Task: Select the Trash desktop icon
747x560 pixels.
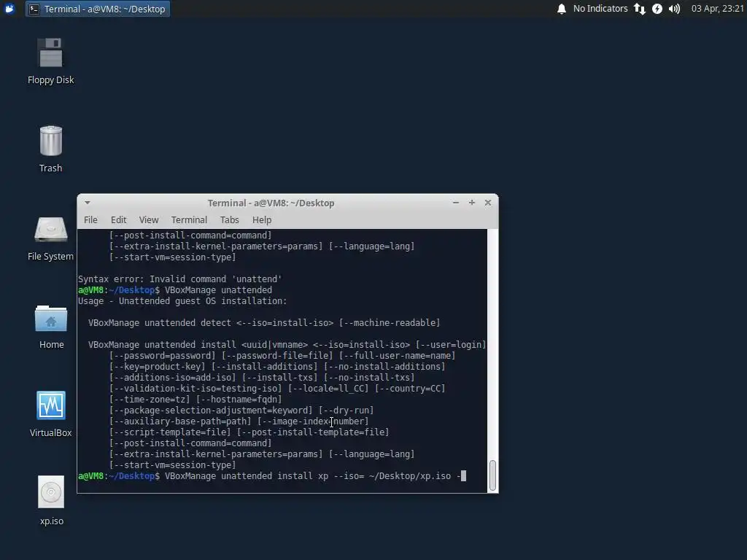Action: [x=50, y=141]
